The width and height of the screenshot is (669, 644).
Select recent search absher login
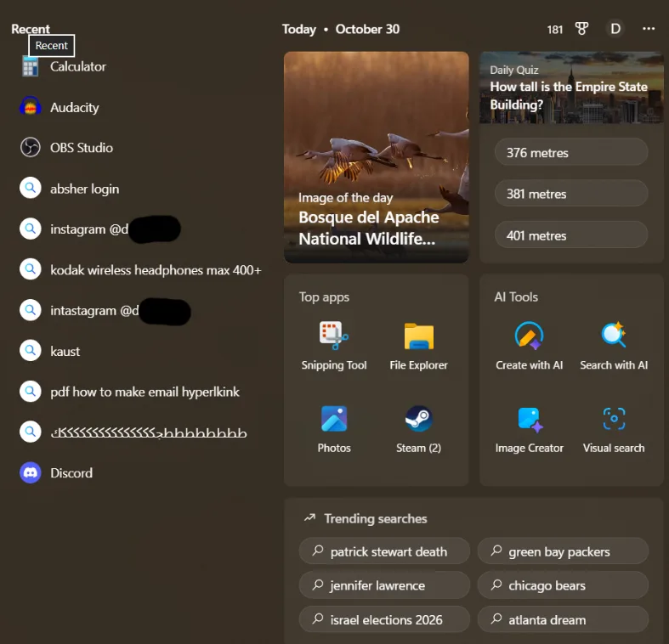(84, 189)
